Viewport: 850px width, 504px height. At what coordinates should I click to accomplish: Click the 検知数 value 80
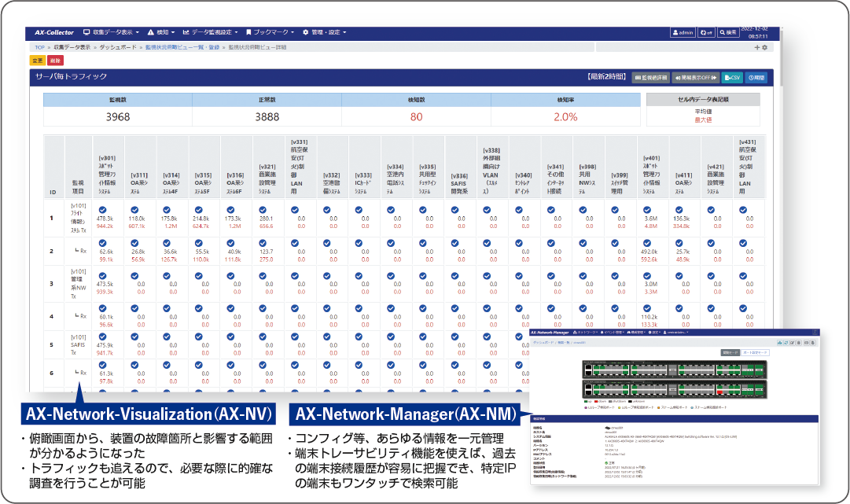click(x=416, y=117)
